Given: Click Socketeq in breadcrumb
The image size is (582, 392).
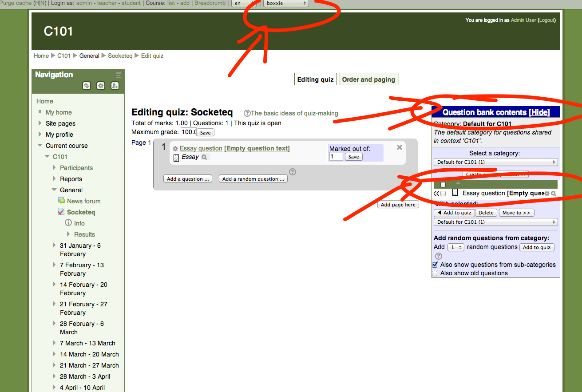Looking at the screenshot, I should (x=120, y=55).
